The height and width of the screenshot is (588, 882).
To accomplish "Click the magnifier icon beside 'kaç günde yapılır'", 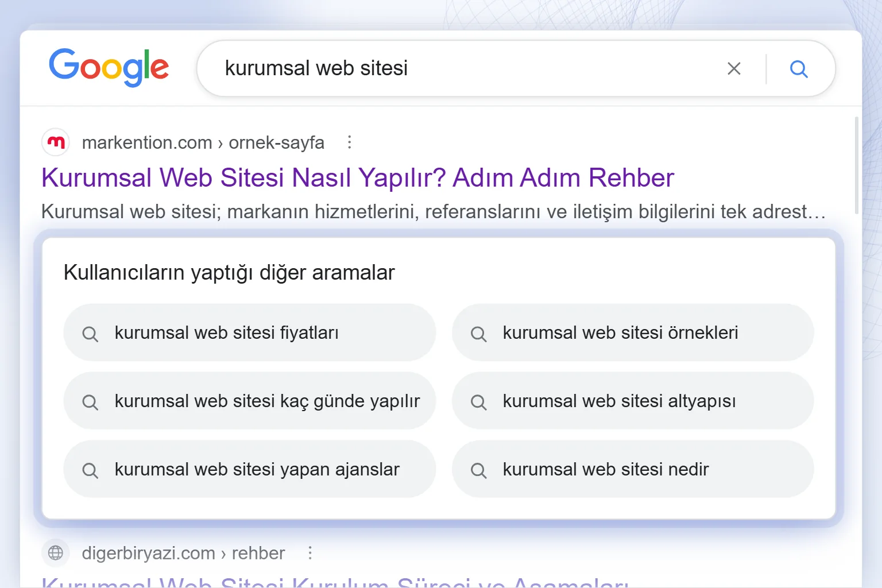I will 90,402.
